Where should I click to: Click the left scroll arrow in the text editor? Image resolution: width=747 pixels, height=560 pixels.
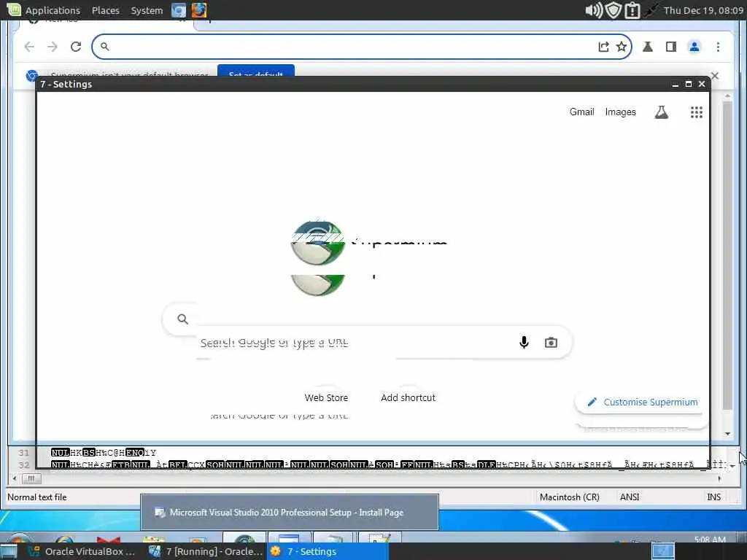(x=15, y=478)
